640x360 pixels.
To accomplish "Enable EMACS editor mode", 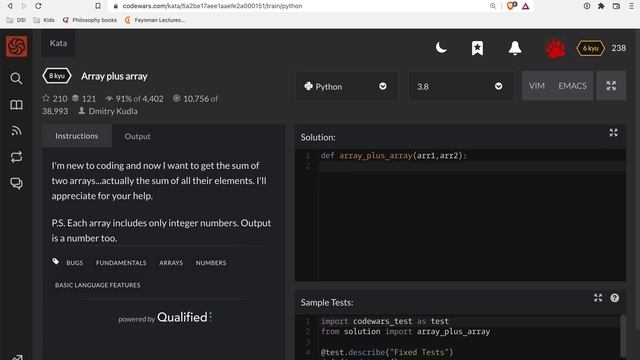I will [x=572, y=86].
